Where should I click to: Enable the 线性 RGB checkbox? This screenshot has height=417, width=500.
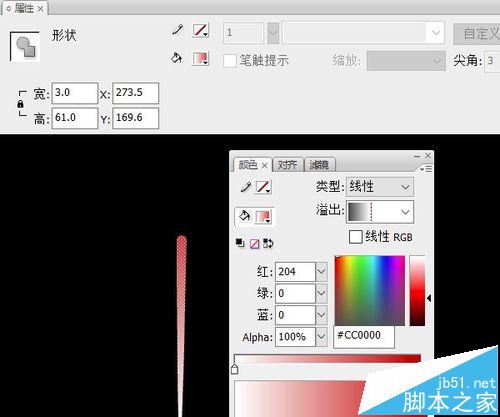coord(356,237)
